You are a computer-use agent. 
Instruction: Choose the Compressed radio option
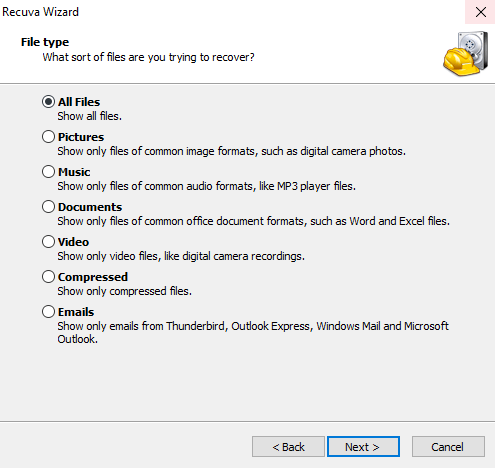coord(48,277)
